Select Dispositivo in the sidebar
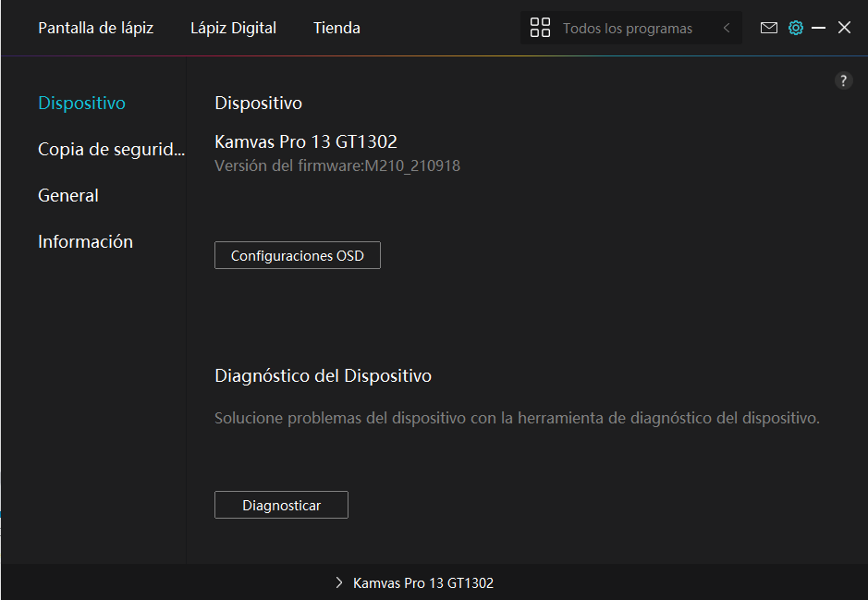This screenshot has height=600, width=868. 81,103
